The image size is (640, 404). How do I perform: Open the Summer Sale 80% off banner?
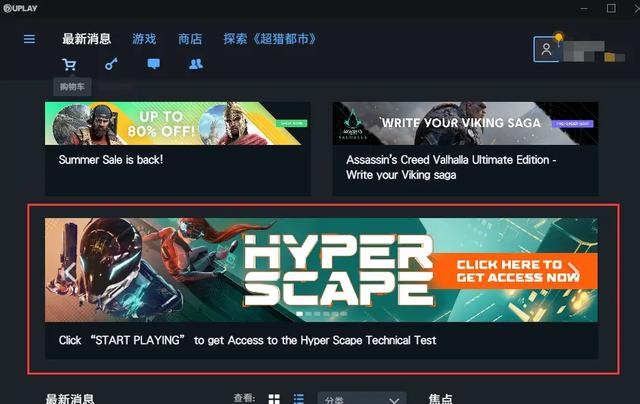click(x=178, y=123)
